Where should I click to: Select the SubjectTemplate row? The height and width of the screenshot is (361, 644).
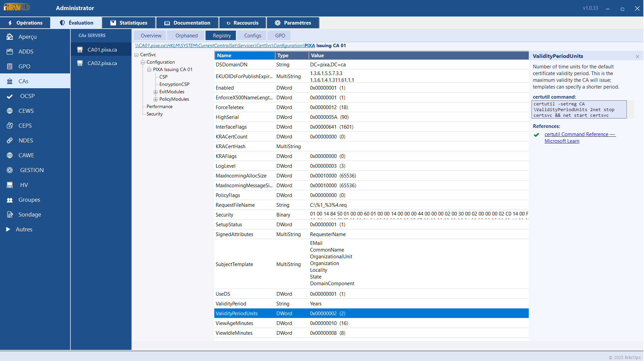click(x=371, y=264)
